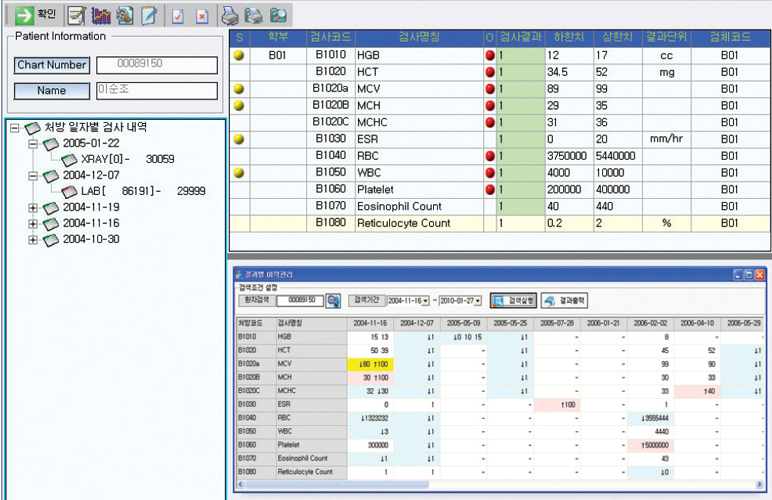This screenshot has width=772, height=500.
Task: Click the B1030 ESR code cell
Action: pos(330,139)
